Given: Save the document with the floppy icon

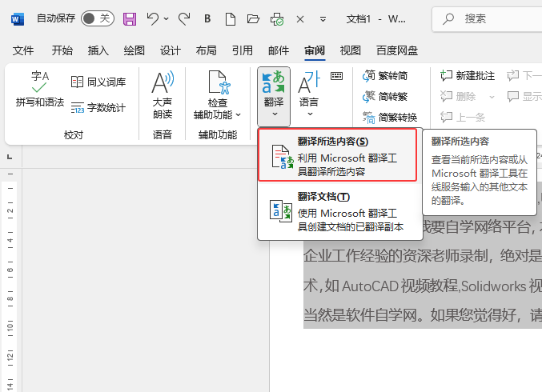Looking at the screenshot, I should coord(130,19).
